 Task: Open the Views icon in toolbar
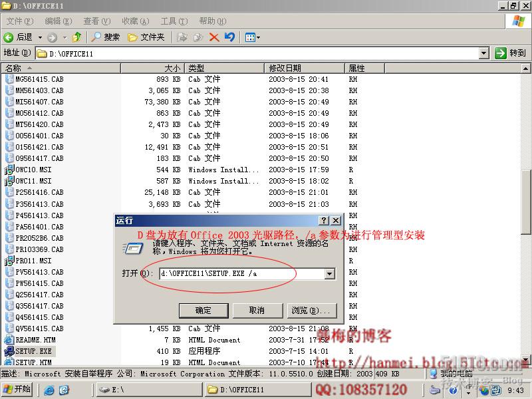click(x=250, y=37)
